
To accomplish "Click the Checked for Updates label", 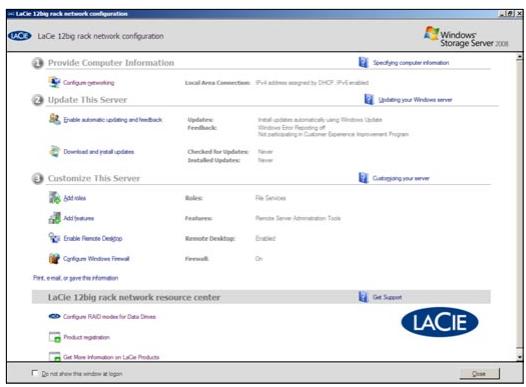I will coord(218,152).
